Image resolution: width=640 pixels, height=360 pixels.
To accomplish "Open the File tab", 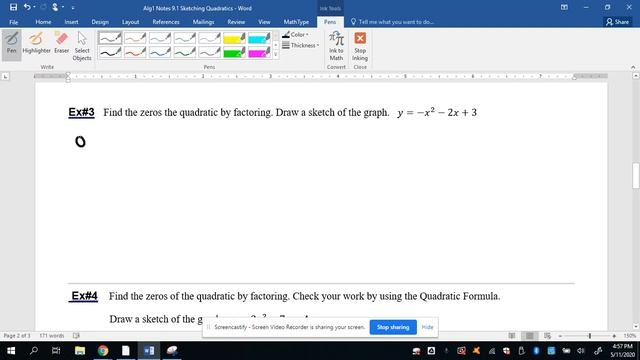I will (x=13, y=22).
